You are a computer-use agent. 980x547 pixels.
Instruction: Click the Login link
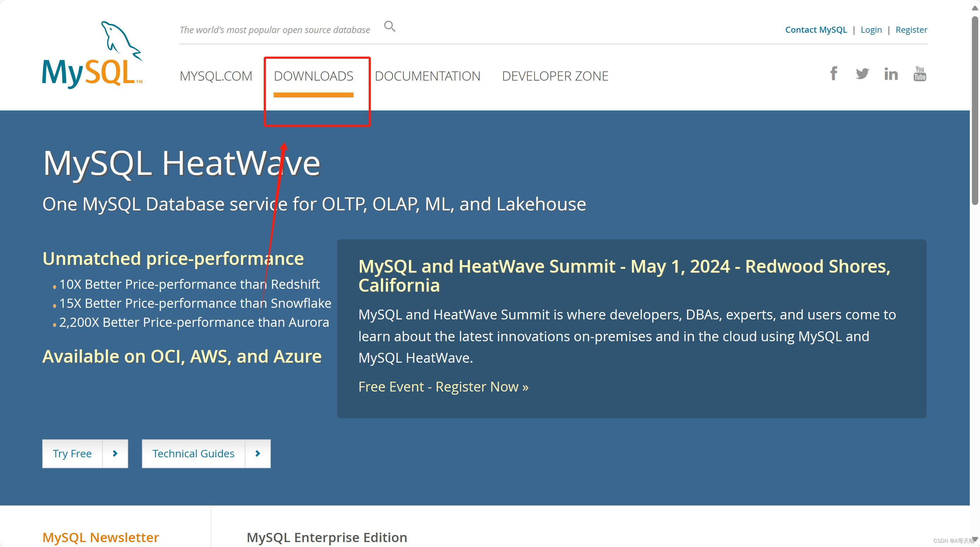(871, 30)
